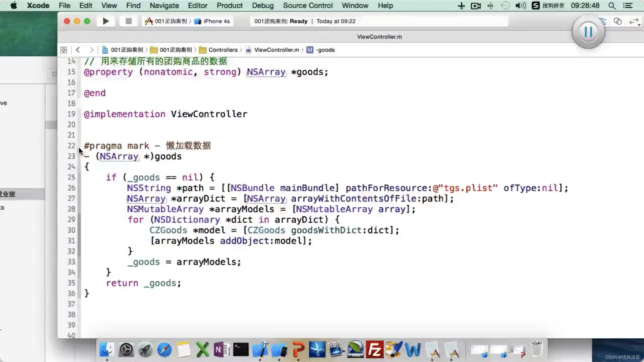
Task: Click the round pause overlay button
Action: [588, 32]
